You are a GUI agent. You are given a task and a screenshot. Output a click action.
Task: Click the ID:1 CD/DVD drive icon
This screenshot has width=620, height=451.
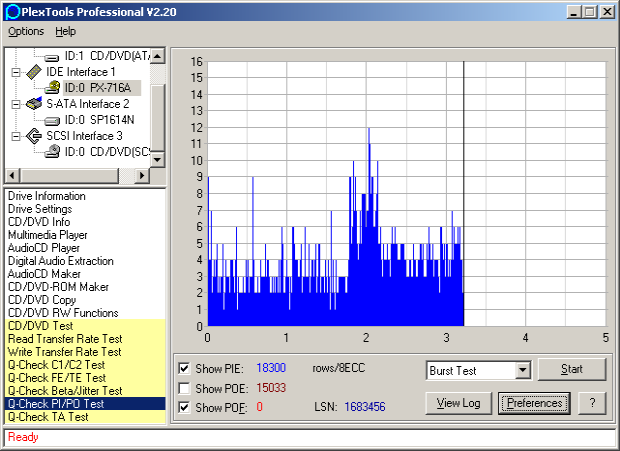pyautogui.click(x=52, y=58)
